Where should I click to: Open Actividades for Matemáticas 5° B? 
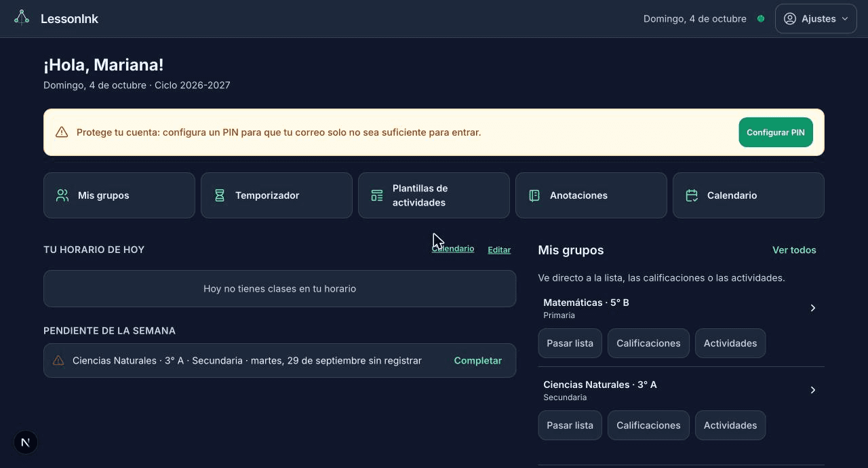(730, 343)
